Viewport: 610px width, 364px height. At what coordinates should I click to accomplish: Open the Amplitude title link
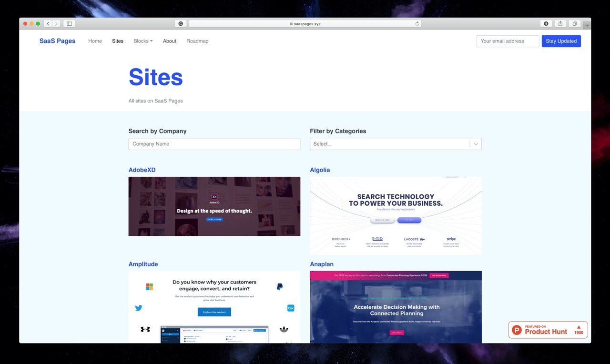[x=143, y=264]
